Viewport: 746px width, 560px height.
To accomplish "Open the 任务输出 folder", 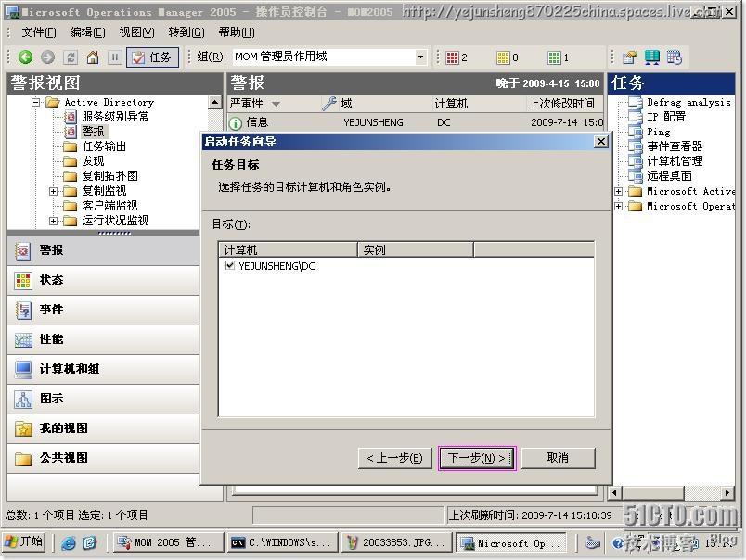I will pos(104,146).
